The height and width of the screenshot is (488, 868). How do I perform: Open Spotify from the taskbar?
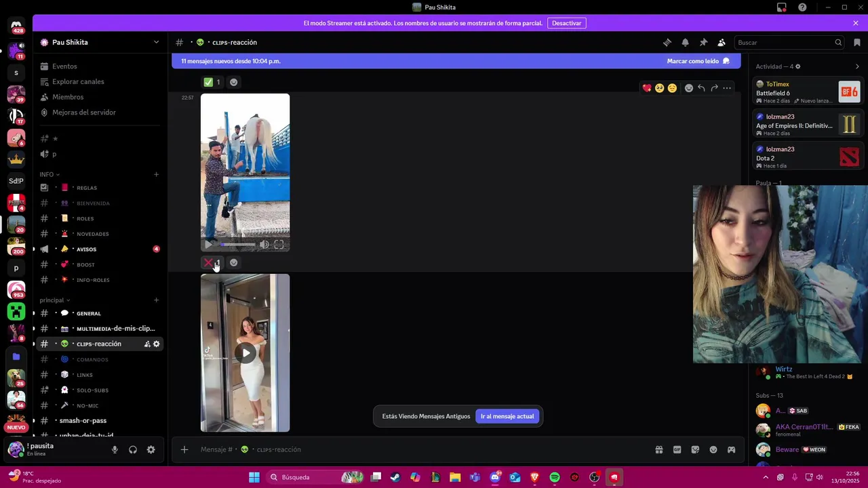pos(555,477)
